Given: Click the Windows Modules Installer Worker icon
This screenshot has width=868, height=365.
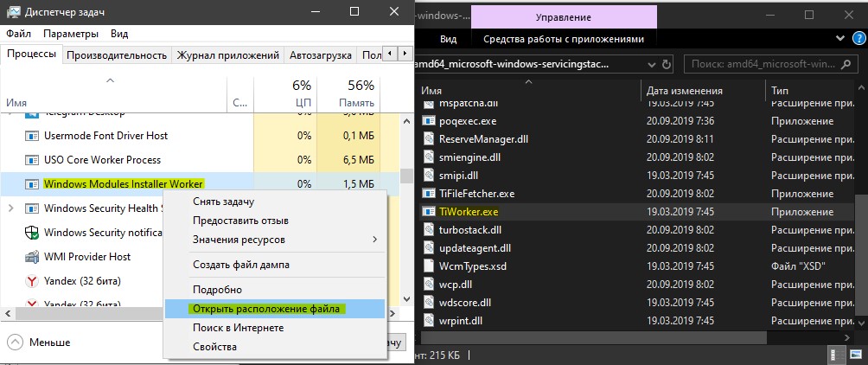Looking at the screenshot, I should tap(32, 184).
